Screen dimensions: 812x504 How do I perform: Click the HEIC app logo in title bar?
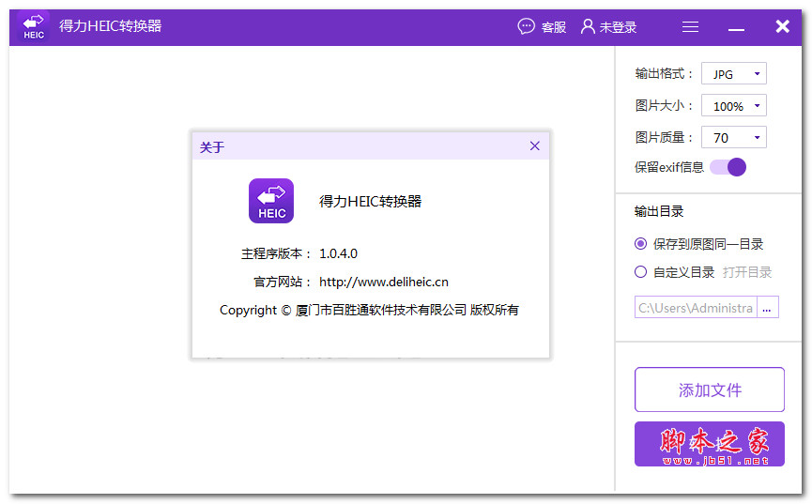(34, 27)
